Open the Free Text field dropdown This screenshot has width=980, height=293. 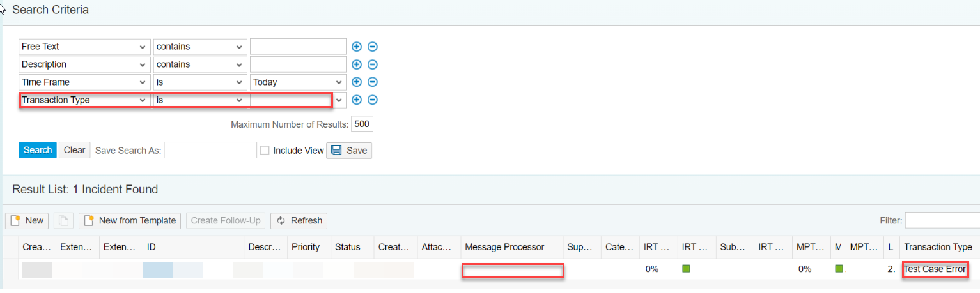[84, 47]
